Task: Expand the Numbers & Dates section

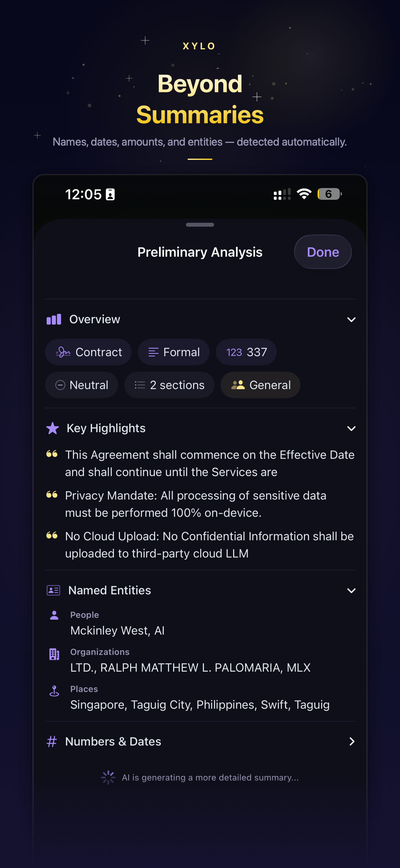Action: 200,742
